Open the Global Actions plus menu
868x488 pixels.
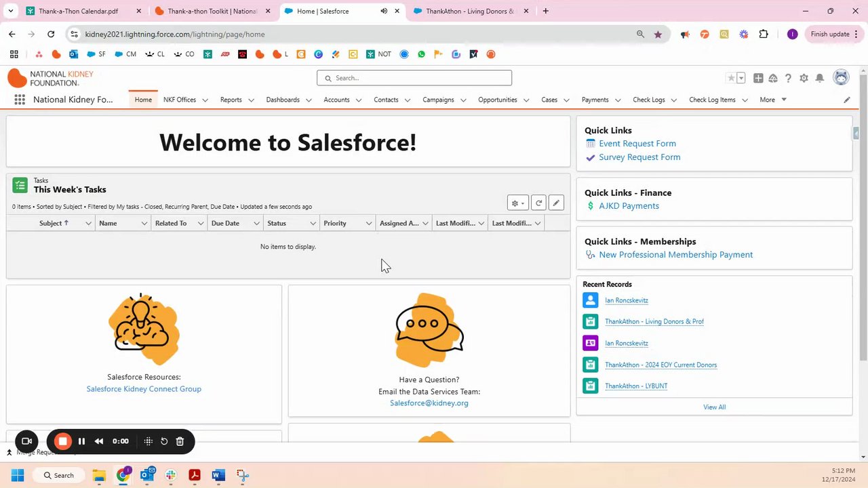coord(758,79)
